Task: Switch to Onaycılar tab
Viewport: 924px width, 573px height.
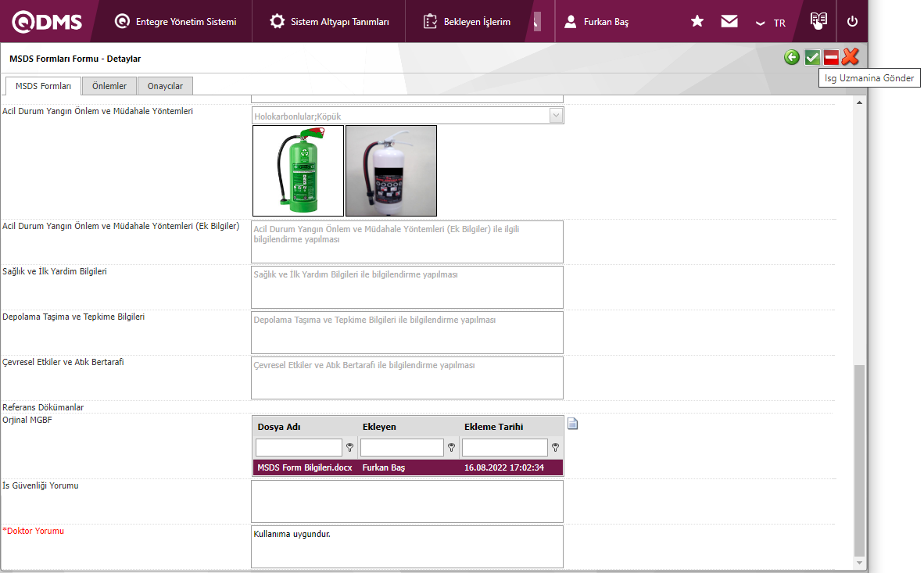Action: click(165, 86)
